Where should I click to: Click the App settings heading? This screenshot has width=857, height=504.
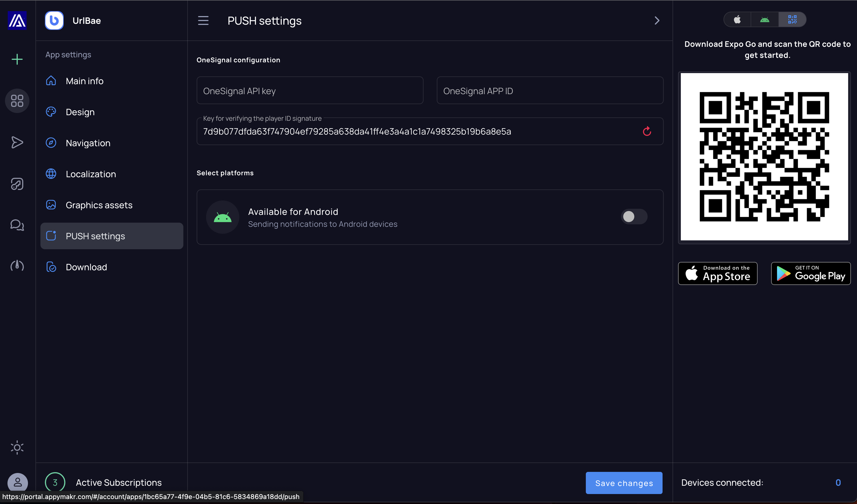click(x=68, y=54)
